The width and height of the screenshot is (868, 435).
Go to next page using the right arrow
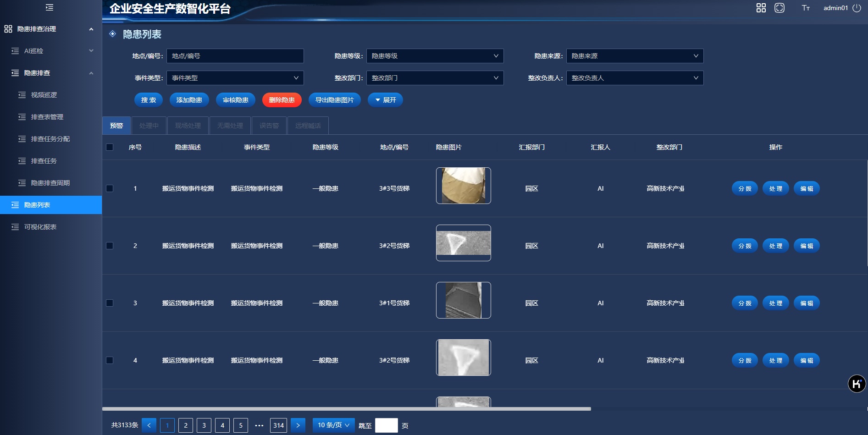(x=298, y=425)
